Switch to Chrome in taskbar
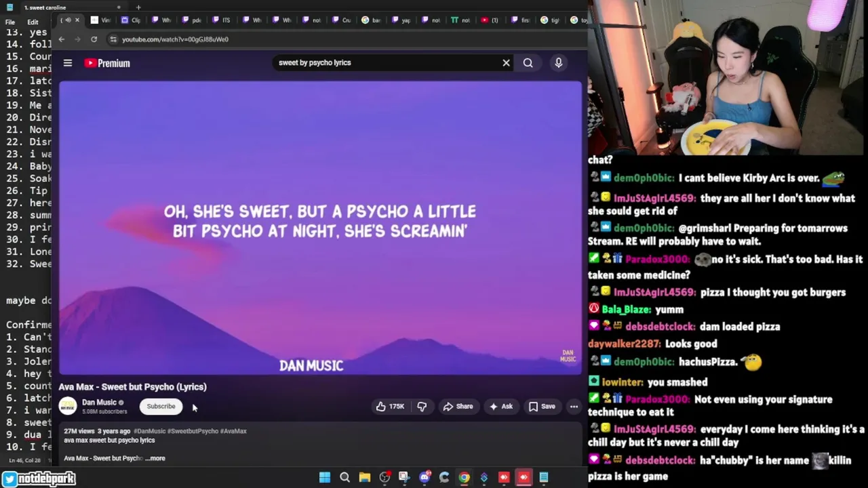The width and height of the screenshot is (868, 488). (x=464, y=477)
